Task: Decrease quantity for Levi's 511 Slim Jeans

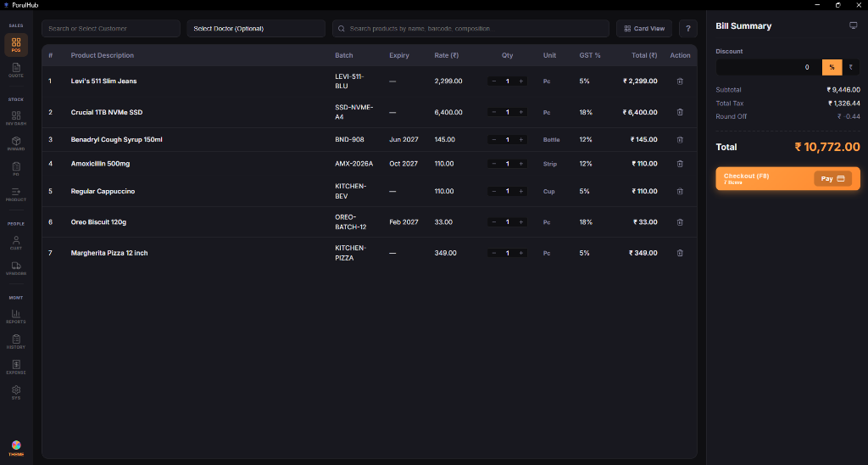Action: [x=494, y=81]
